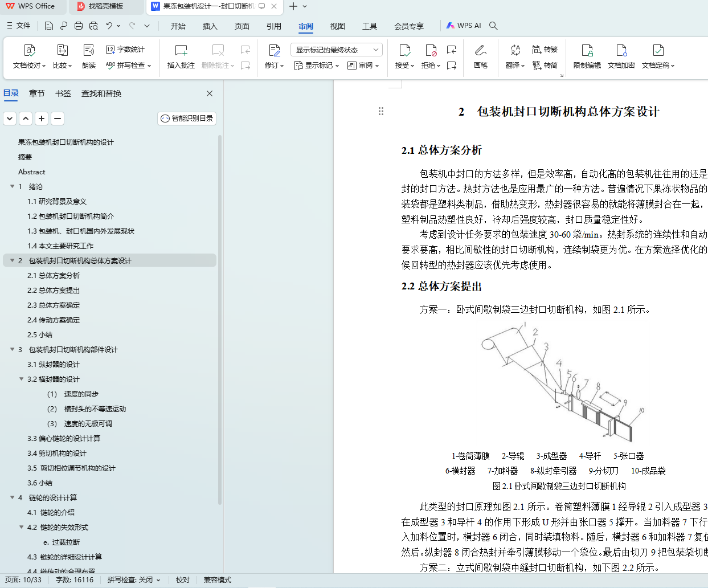Collapse chapter 4 链轮的设计计算 node
Screen dimensions: 708x588
[13, 497]
